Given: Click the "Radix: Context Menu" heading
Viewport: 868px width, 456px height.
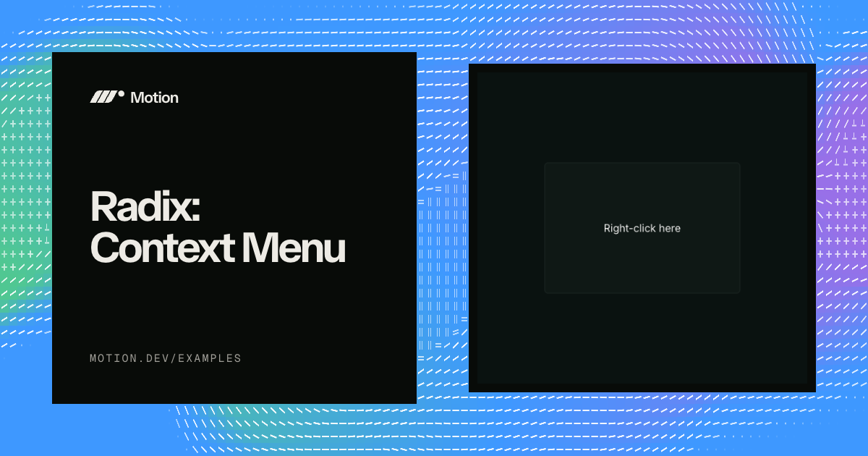Looking at the screenshot, I should (218, 227).
